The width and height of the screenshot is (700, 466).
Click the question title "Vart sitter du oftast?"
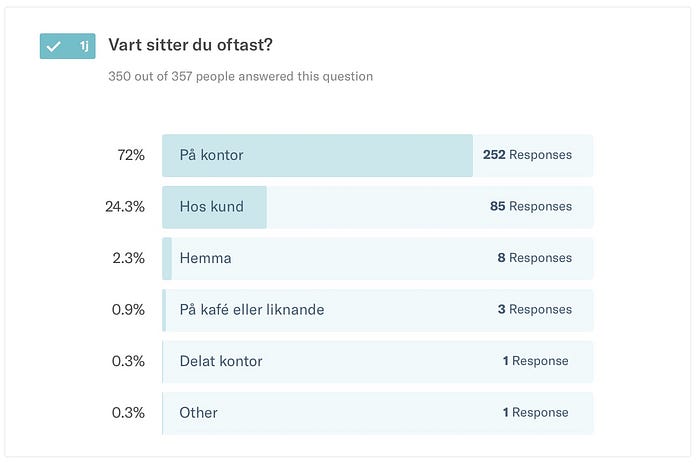click(192, 46)
